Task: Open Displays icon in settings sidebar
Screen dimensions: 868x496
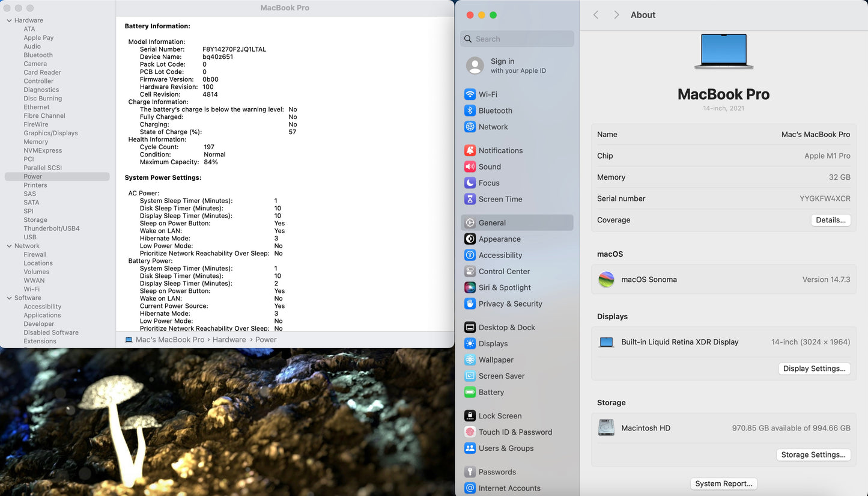Action: click(470, 343)
